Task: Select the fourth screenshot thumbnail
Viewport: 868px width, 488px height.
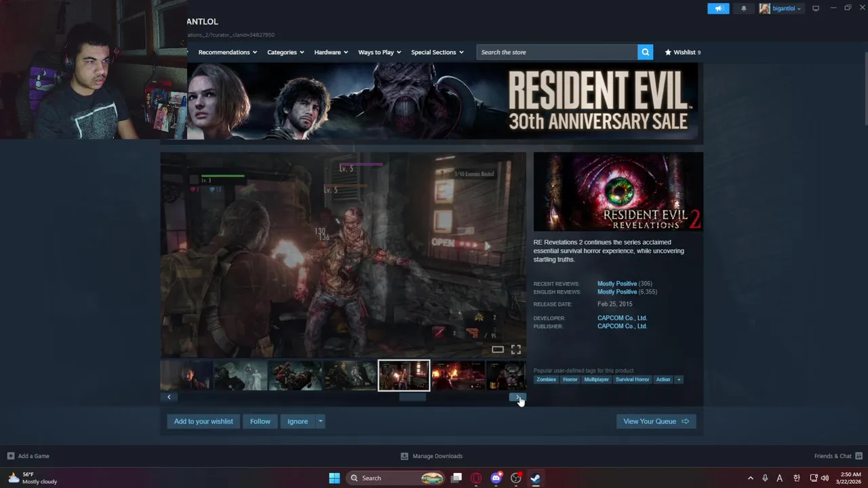Action: click(x=349, y=375)
